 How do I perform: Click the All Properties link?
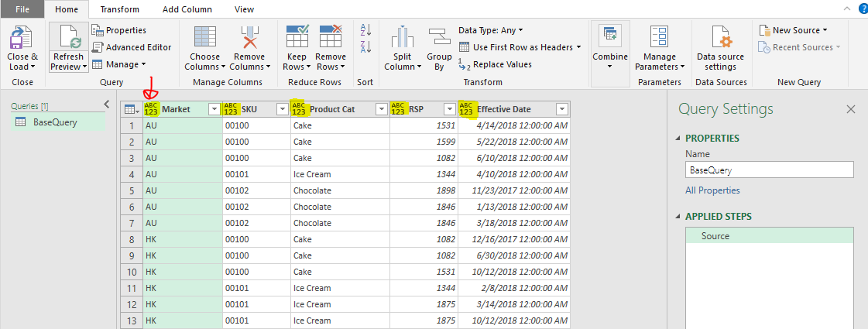(712, 190)
